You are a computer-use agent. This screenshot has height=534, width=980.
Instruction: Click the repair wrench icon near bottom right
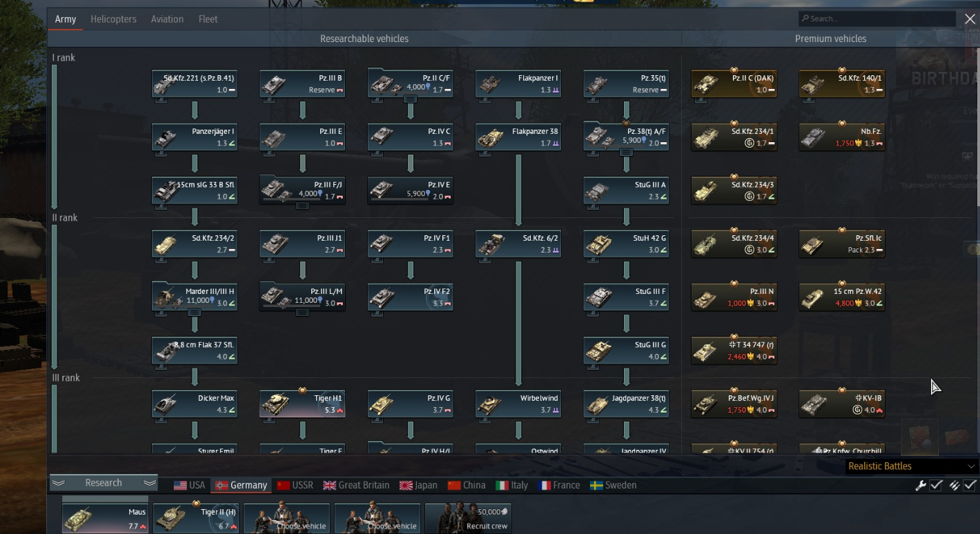point(921,485)
